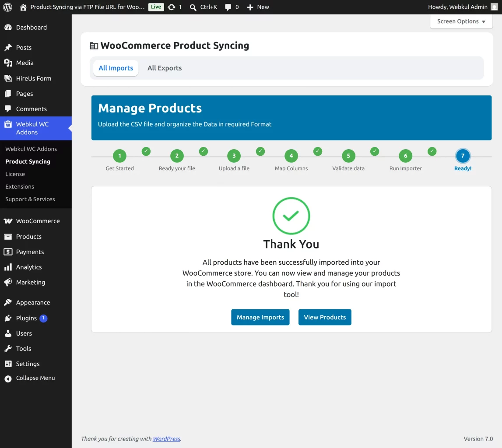This screenshot has width=502, height=448.
Task: Click the Marketing megaphone icon
Action: 8,282
